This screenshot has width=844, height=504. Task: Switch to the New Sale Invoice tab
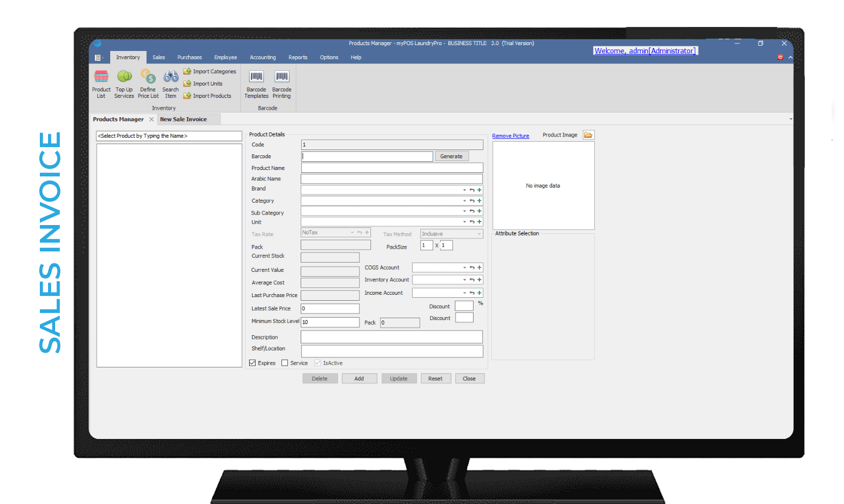(184, 118)
